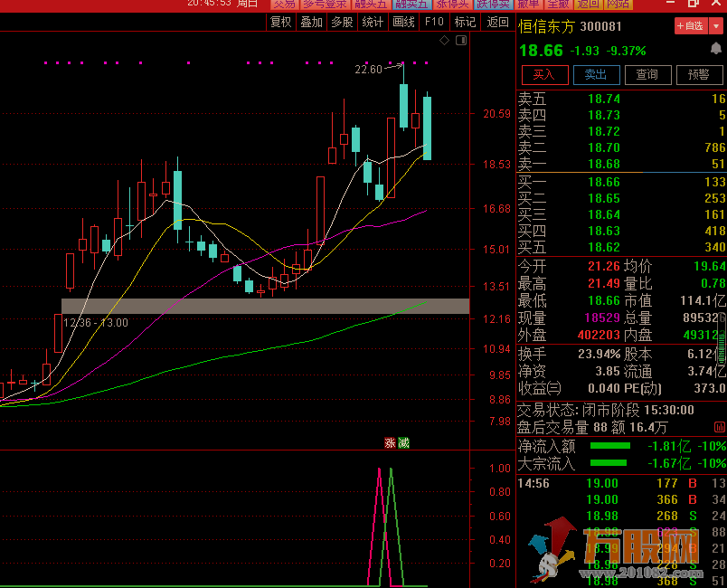
Task: Set a price alert via 预警
Action: (x=698, y=75)
